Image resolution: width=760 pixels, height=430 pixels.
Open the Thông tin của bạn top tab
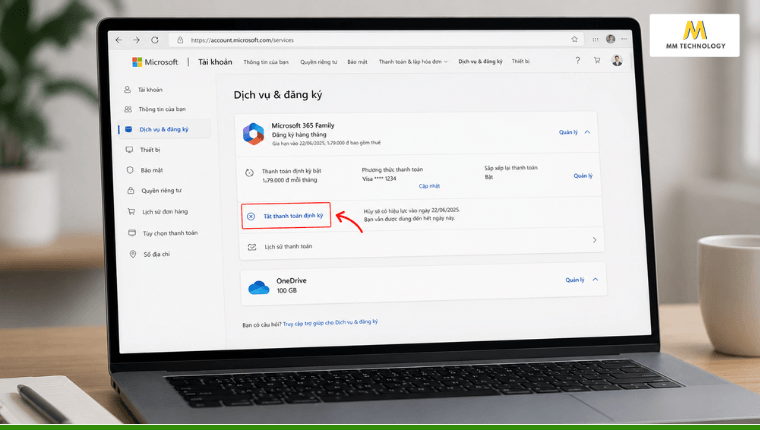pos(266,62)
